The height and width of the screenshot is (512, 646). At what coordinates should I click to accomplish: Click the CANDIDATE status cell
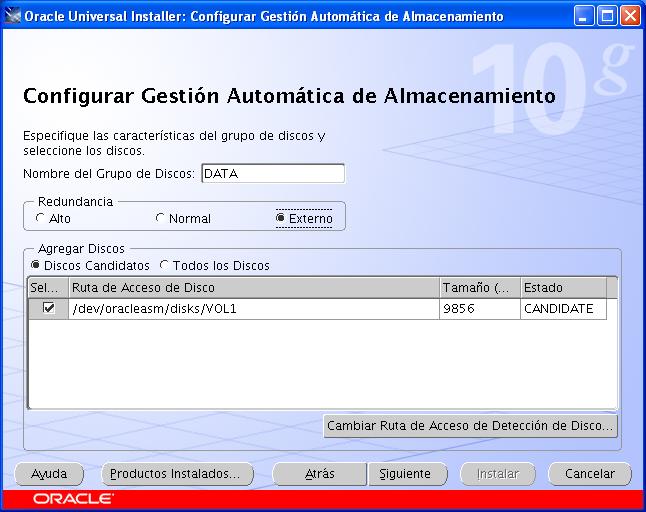pyautogui.click(x=563, y=309)
